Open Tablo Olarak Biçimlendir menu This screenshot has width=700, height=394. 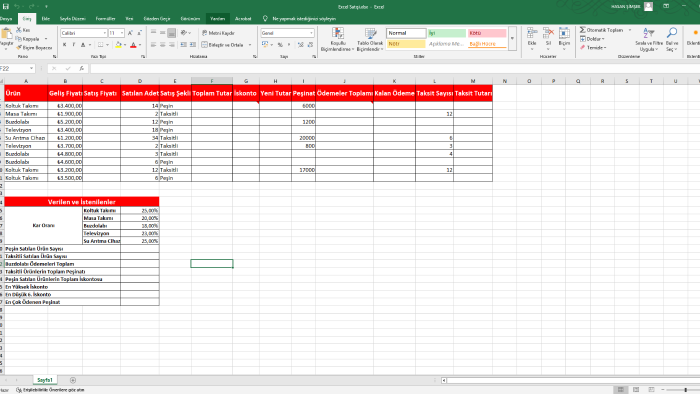pos(370,39)
